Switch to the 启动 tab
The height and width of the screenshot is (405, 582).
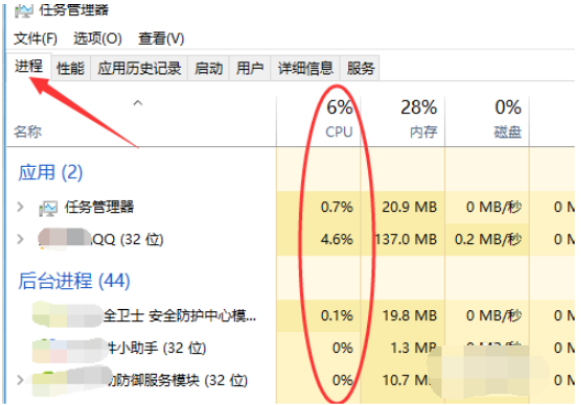(209, 68)
